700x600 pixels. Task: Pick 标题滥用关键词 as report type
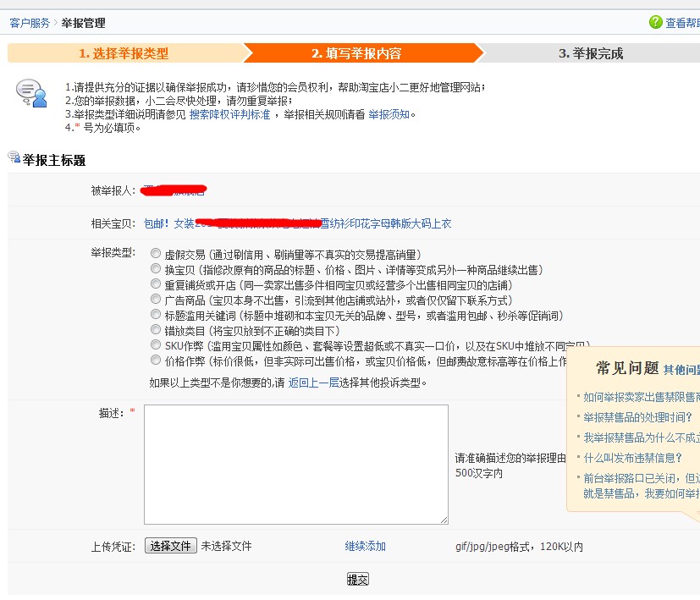156,315
